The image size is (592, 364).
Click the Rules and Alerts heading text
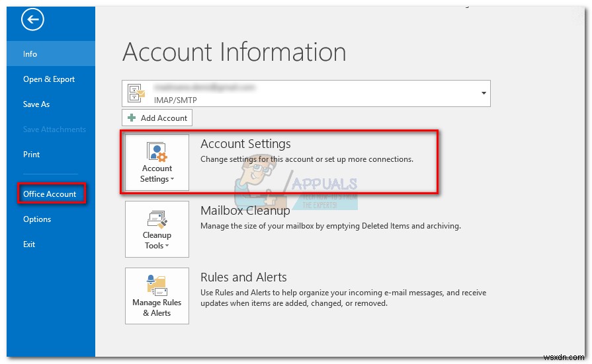click(243, 277)
